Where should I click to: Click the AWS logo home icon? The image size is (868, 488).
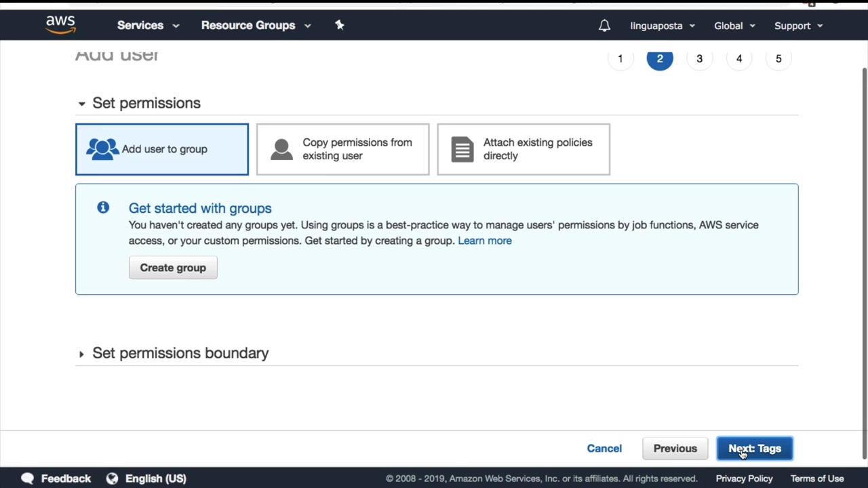[x=60, y=25]
